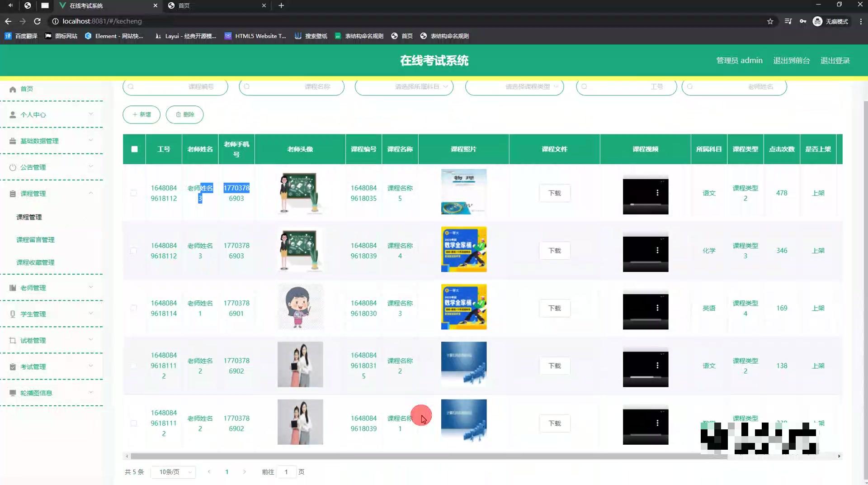Click the 个人中心 person icon
This screenshot has height=485, width=868.
pos(13,114)
